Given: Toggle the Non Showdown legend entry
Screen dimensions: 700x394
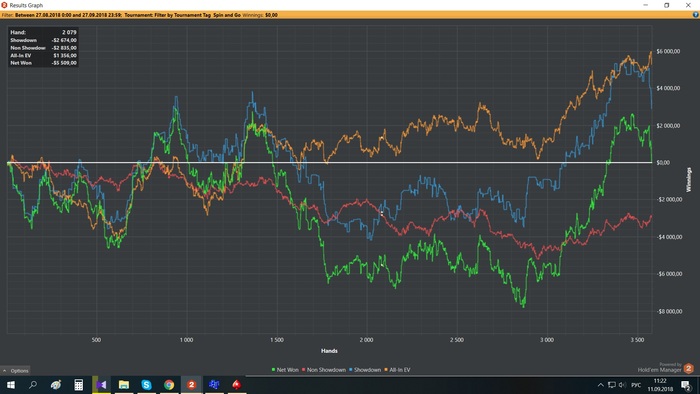Looking at the screenshot, I should click(324, 369).
